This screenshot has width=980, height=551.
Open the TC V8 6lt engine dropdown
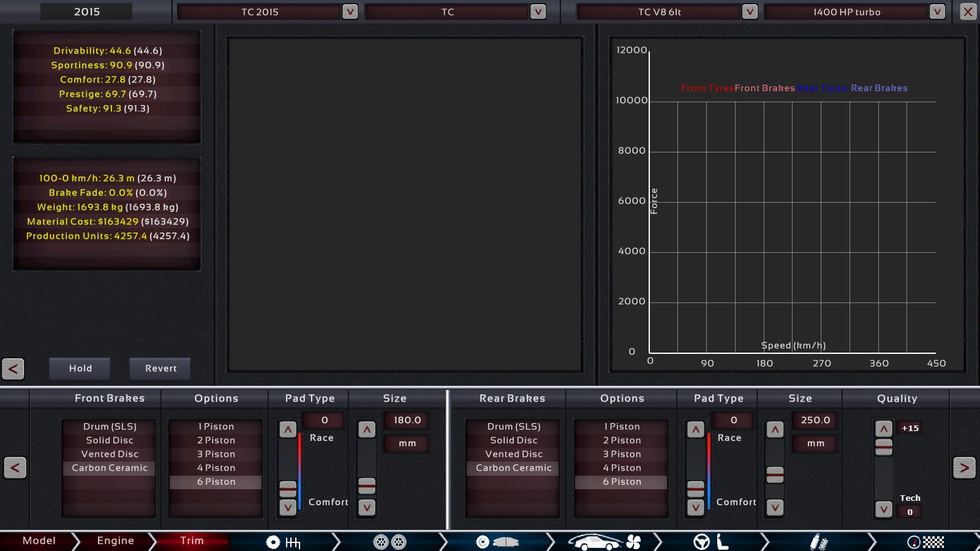pyautogui.click(x=750, y=12)
